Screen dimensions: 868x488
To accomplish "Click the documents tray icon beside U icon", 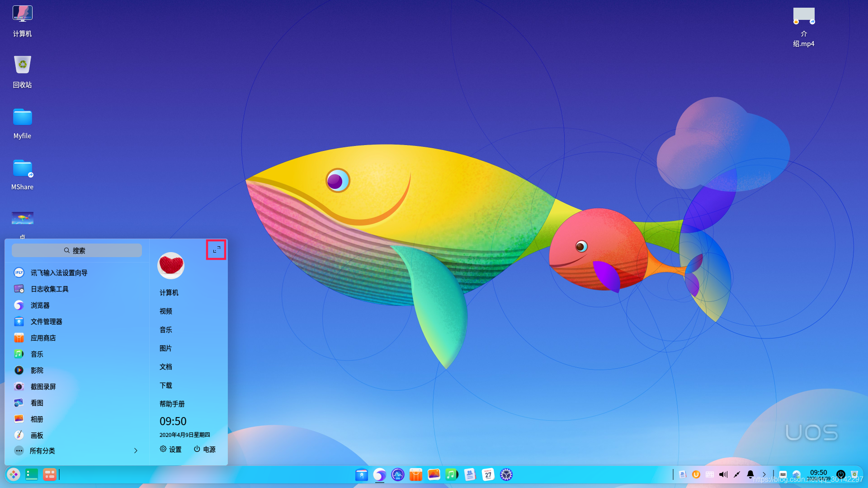I will point(683,474).
